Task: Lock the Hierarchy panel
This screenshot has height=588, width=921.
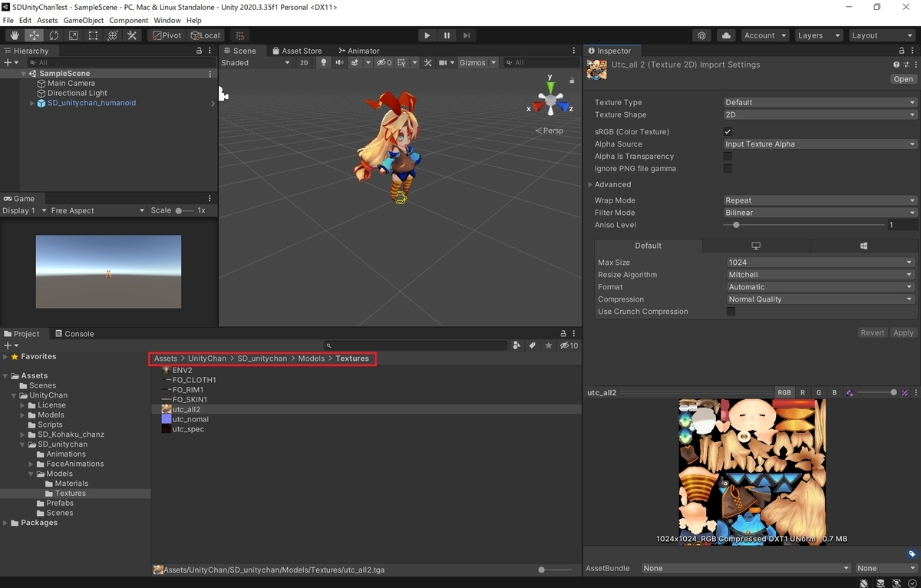Action: point(199,51)
